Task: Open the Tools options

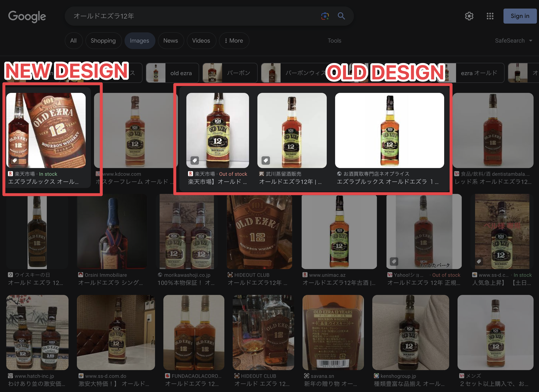Action: 334,41
